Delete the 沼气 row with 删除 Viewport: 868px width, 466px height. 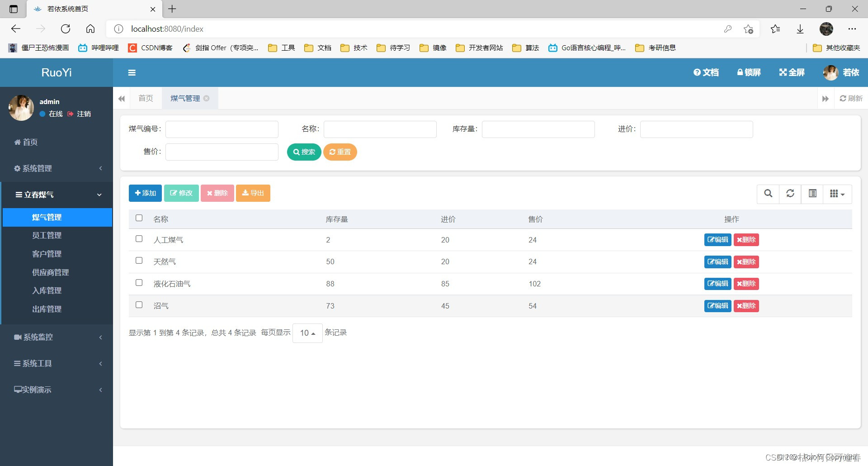click(746, 306)
